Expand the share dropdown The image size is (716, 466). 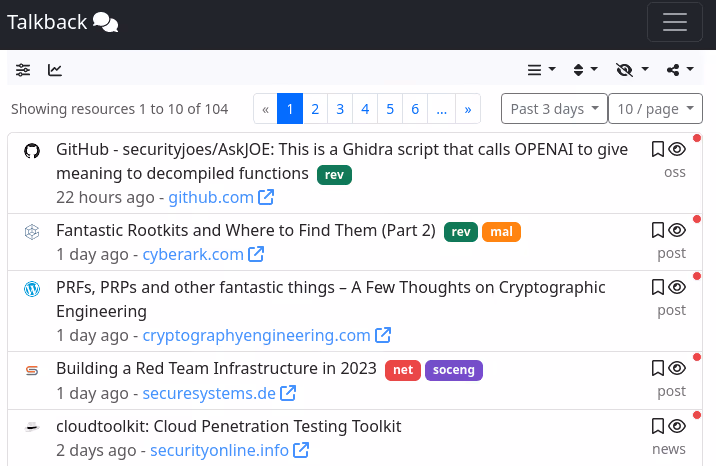680,70
